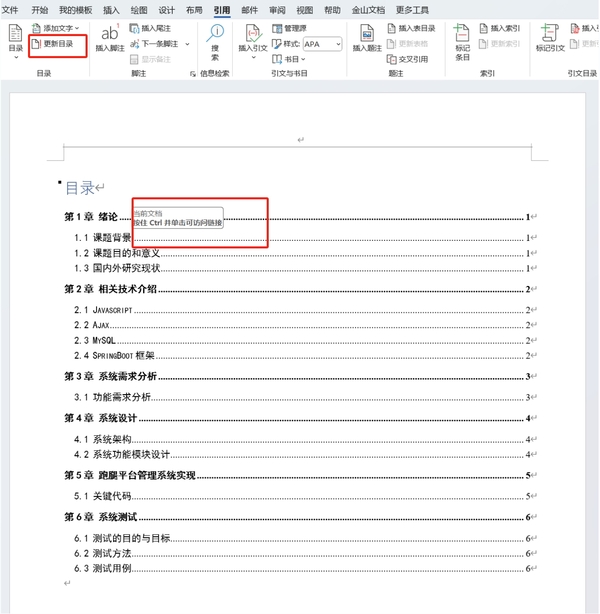The width and height of the screenshot is (600, 614).
Task: Click 插入索引 in index group
Action: (500, 28)
